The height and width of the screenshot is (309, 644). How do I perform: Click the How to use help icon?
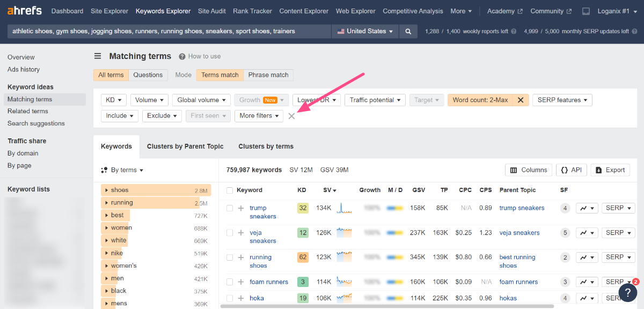[182, 56]
